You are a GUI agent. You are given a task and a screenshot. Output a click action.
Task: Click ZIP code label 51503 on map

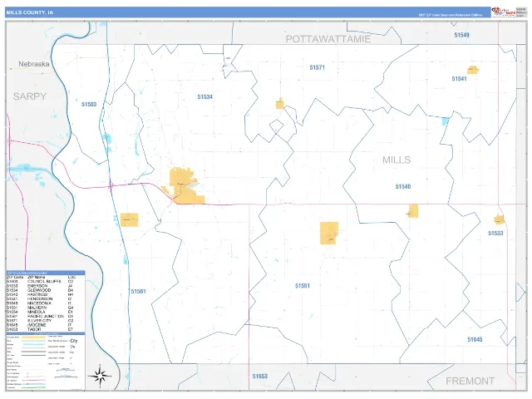[89, 104]
